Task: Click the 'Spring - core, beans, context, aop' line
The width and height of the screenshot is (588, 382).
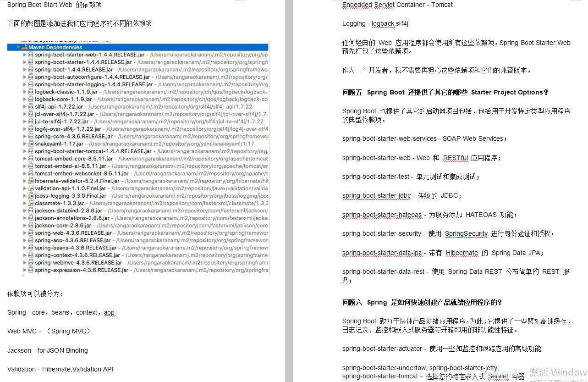Action: [x=61, y=312]
